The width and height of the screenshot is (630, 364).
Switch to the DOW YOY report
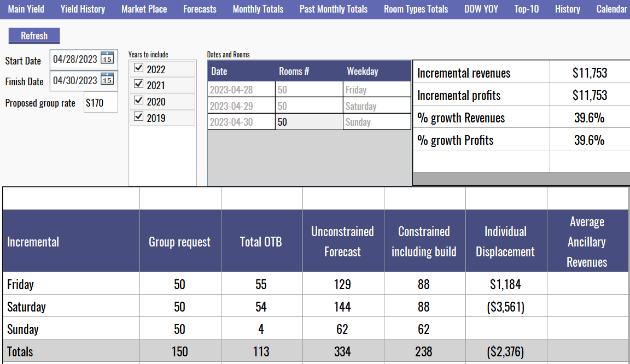(481, 9)
